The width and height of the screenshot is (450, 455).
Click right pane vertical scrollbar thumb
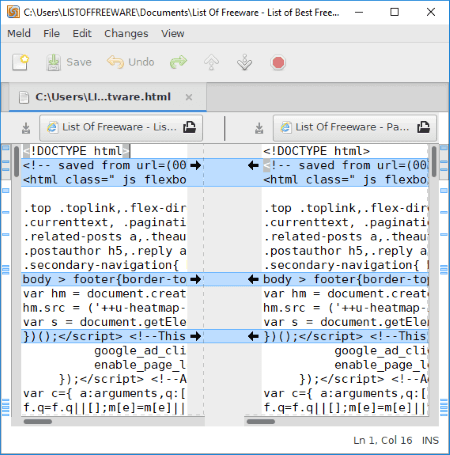point(434,162)
